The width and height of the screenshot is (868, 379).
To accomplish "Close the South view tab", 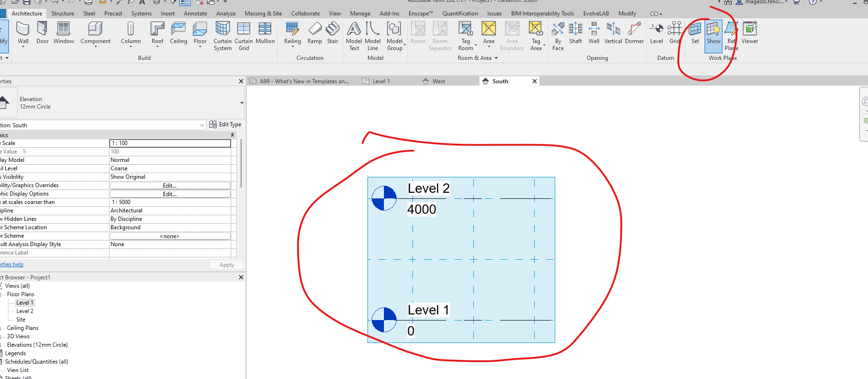I will pos(535,81).
